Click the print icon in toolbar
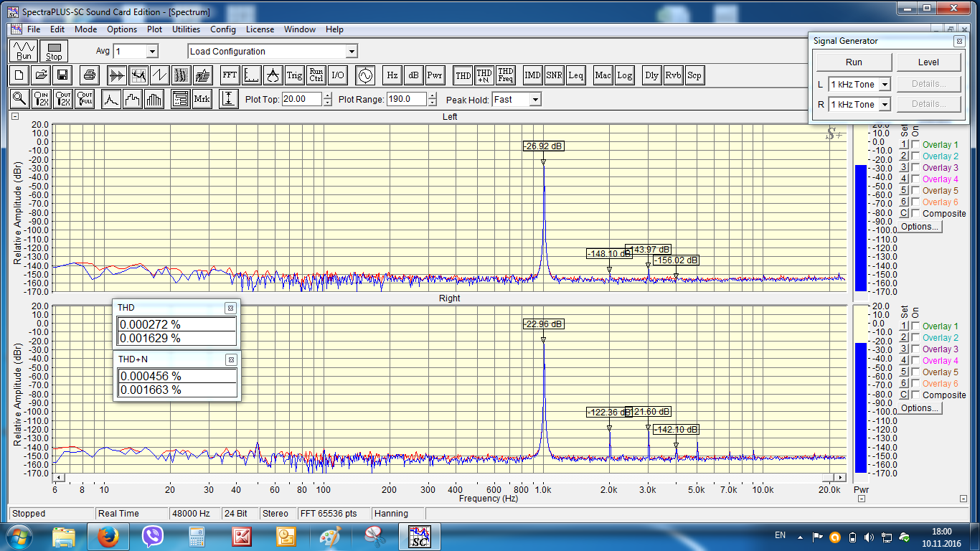The height and width of the screenshot is (551, 980). [x=89, y=75]
